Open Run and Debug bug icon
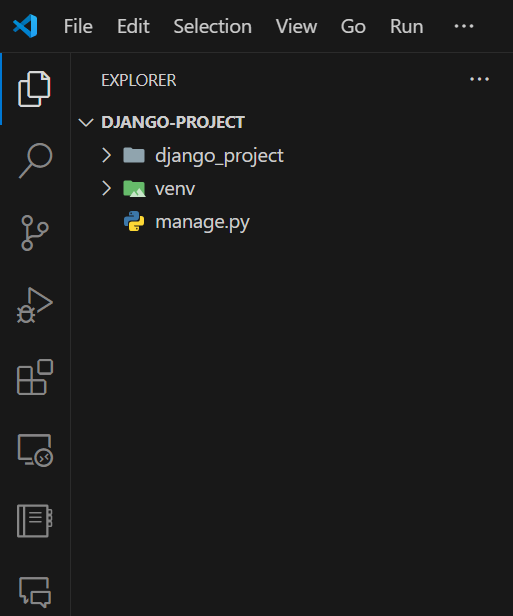The width and height of the screenshot is (513, 616). click(x=35, y=305)
